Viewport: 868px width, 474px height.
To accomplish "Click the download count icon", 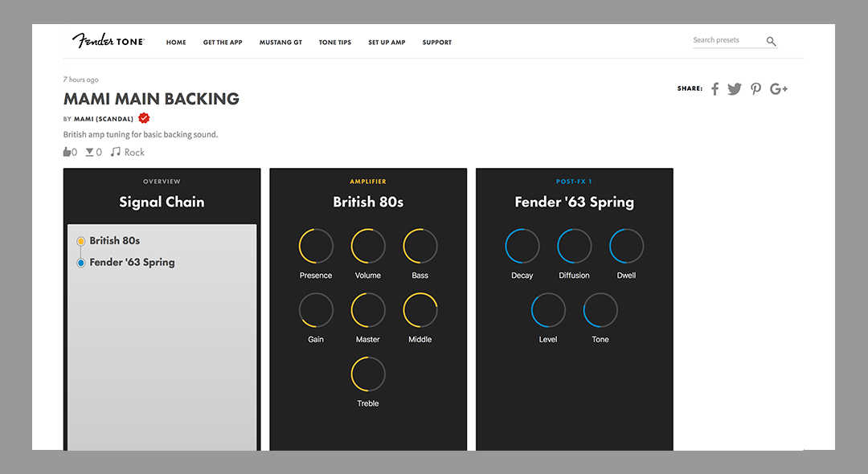I will [89, 152].
